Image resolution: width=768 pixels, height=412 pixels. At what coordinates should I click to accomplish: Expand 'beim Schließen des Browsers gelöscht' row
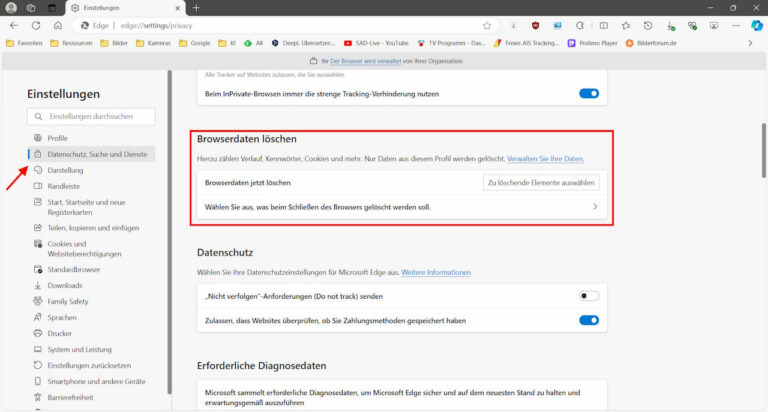(402, 207)
